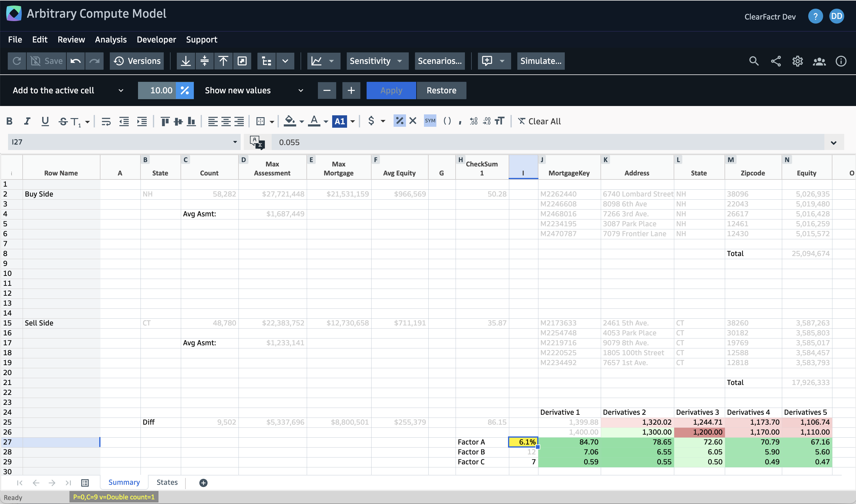Toggle percent number format in format bar

point(399,121)
